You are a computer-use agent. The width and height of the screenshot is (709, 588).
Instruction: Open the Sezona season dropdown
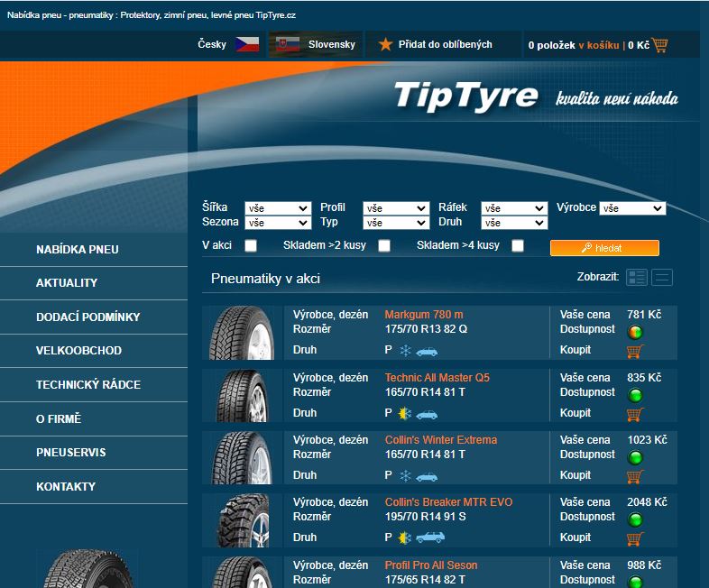(x=278, y=223)
